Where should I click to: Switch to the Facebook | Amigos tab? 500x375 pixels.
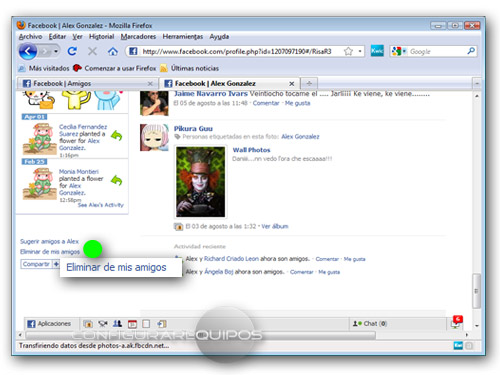(x=88, y=83)
